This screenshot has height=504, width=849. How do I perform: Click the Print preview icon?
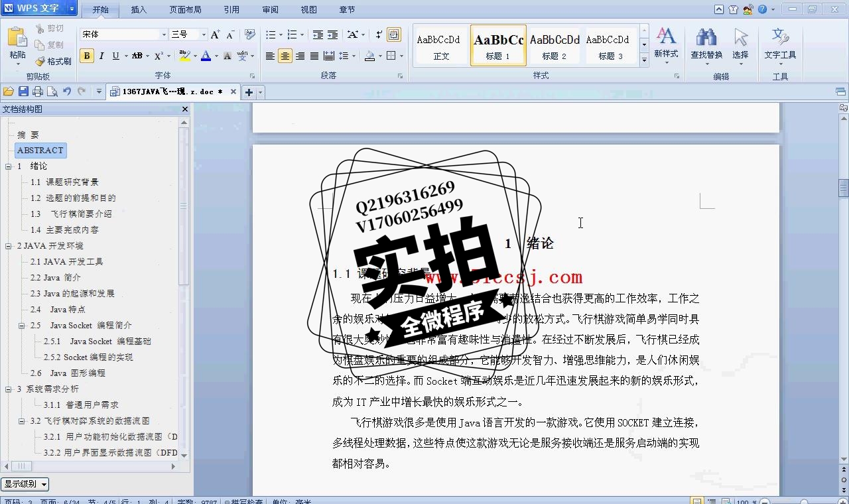tap(52, 92)
